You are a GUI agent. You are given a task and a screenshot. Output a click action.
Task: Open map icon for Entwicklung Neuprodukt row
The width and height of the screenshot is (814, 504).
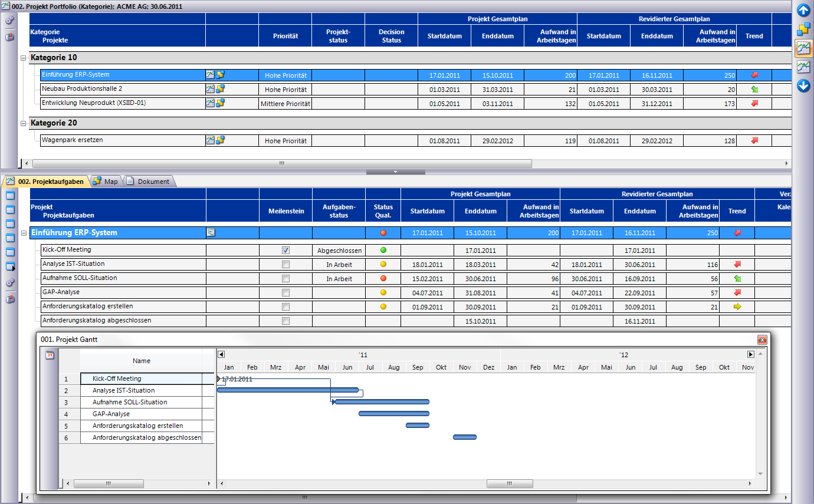click(x=220, y=103)
